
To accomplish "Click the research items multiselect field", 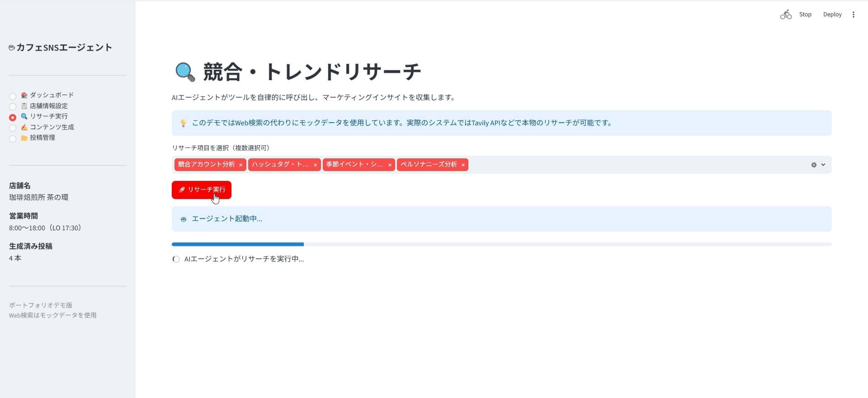I will (502, 165).
